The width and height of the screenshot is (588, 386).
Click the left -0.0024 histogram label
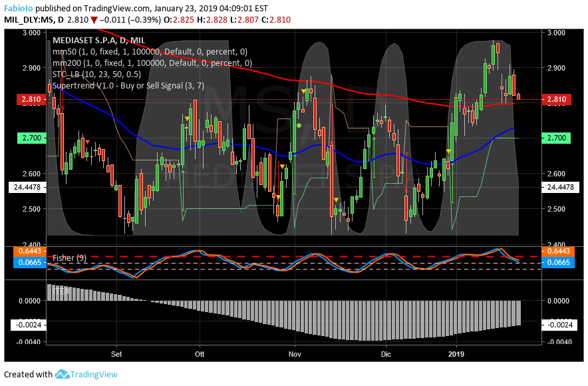click(x=28, y=325)
